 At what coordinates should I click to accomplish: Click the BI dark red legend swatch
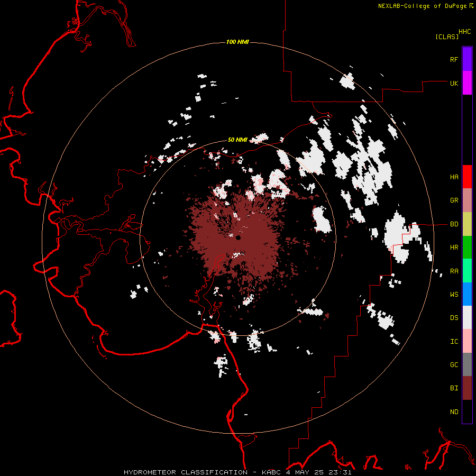coord(467,388)
